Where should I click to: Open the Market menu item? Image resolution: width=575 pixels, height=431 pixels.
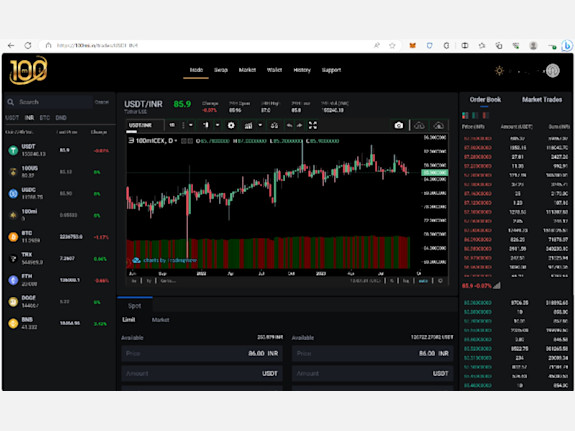tap(247, 70)
